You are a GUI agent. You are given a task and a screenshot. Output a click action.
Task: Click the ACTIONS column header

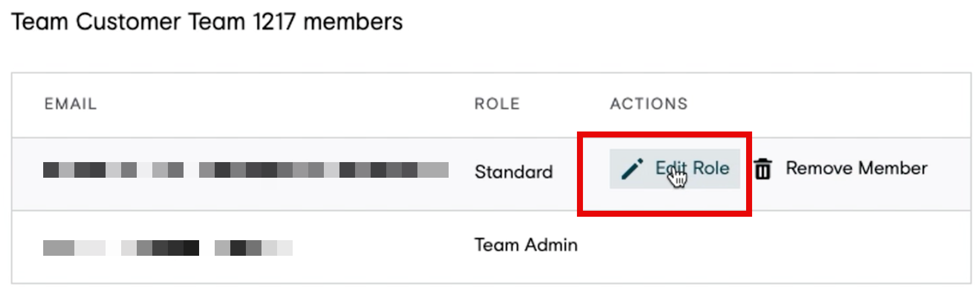click(649, 104)
